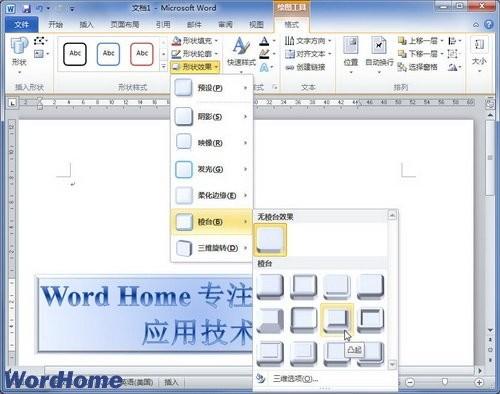Click the bevel gallery scroll-up arrow
The height and width of the screenshot is (394, 500).
coord(392,216)
